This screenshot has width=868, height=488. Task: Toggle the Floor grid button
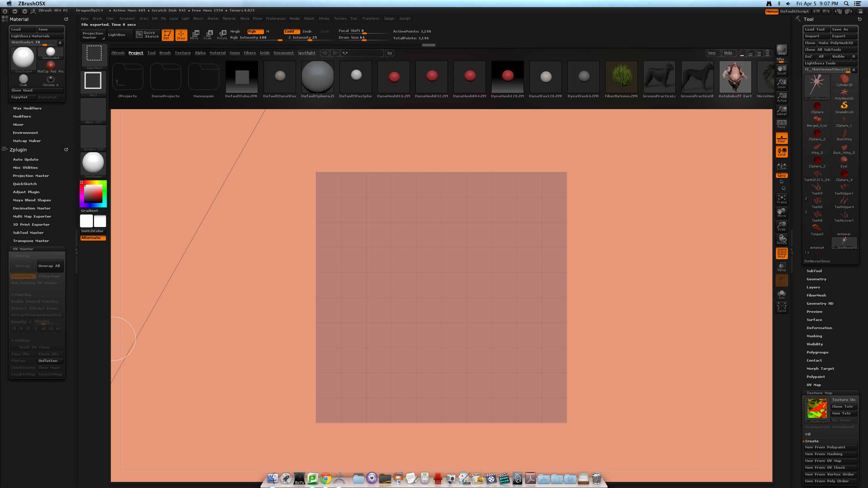pyautogui.click(x=782, y=138)
